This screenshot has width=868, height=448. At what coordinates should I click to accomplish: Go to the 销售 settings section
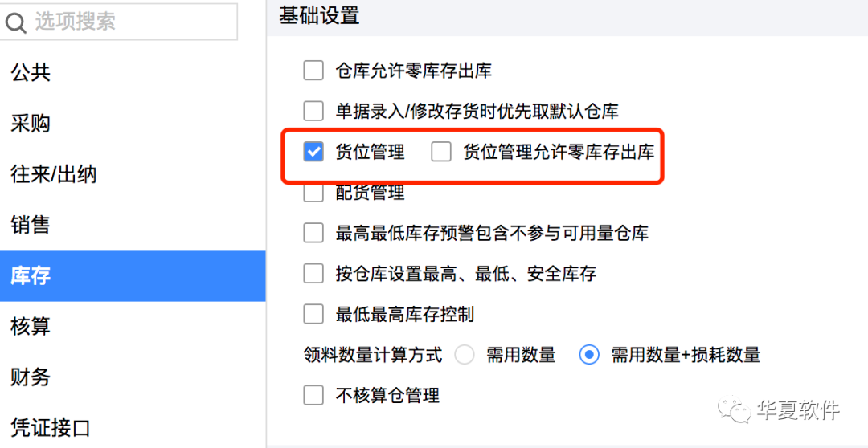[x=133, y=225]
